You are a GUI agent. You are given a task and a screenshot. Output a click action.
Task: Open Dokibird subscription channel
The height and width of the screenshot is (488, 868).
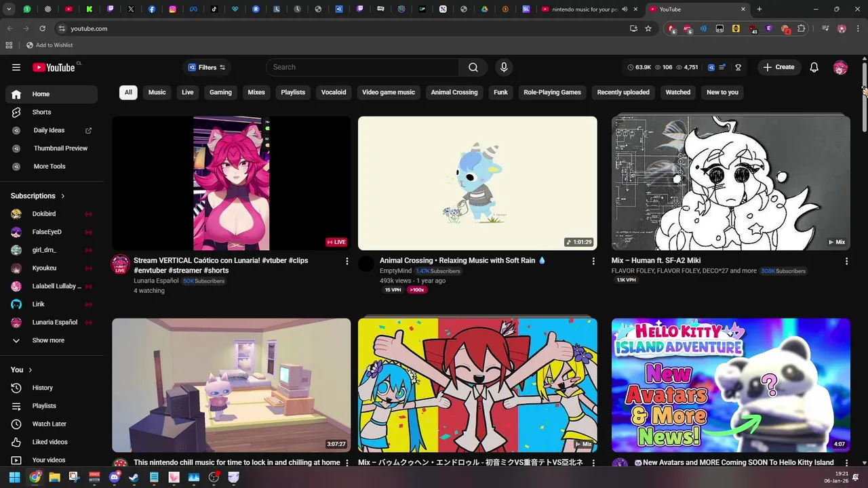click(x=51, y=214)
